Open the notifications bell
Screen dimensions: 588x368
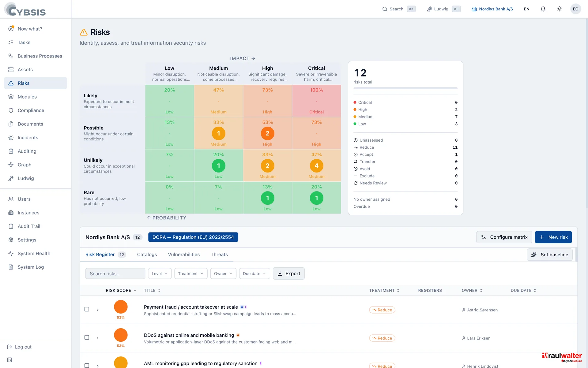543,9
